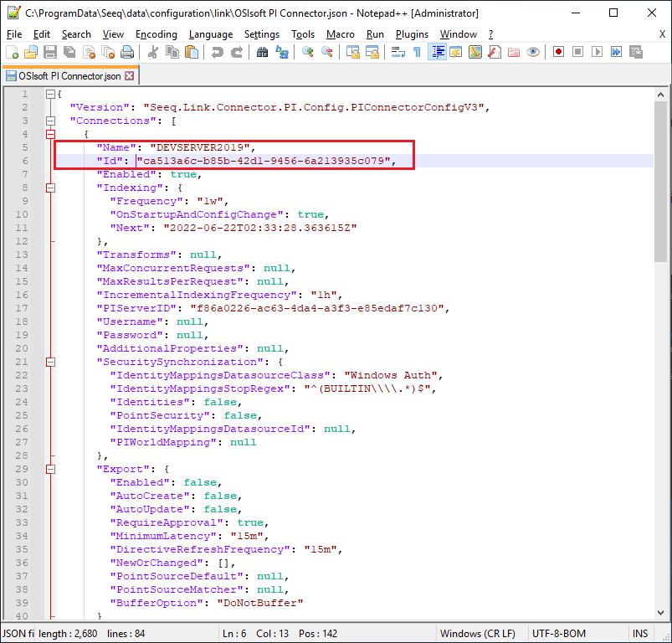672x643 pixels.
Task: Undo last action with the Undo arrow
Action: tap(218, 52)
